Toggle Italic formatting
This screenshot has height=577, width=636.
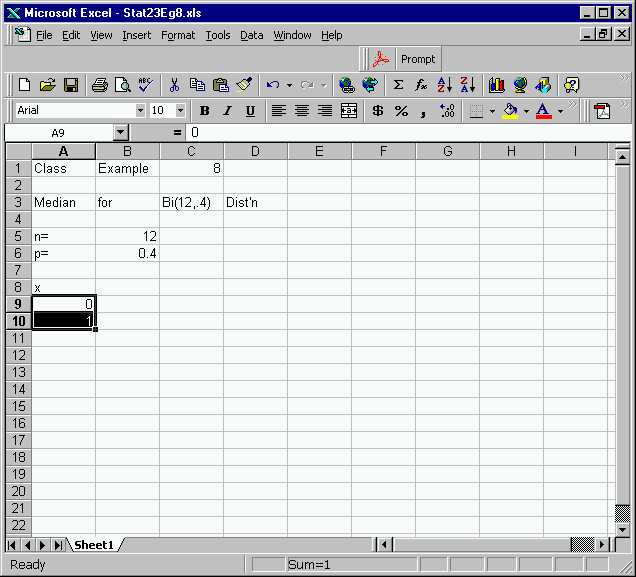227,111
